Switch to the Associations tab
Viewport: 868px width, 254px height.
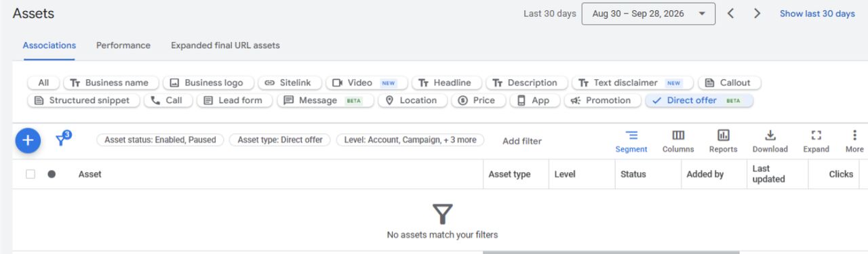pos(50,45)
